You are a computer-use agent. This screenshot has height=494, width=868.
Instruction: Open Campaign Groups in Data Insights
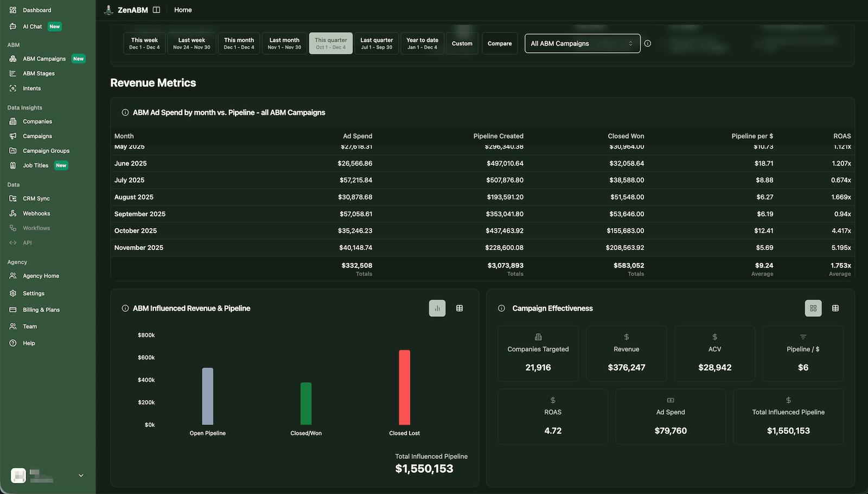[46, 150]
